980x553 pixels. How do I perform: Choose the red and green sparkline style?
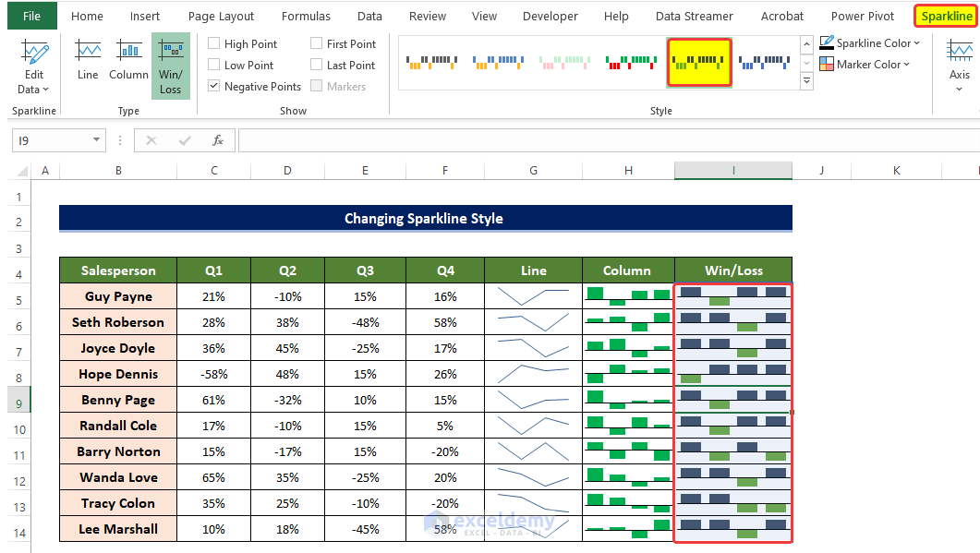[x=631, y=62]
